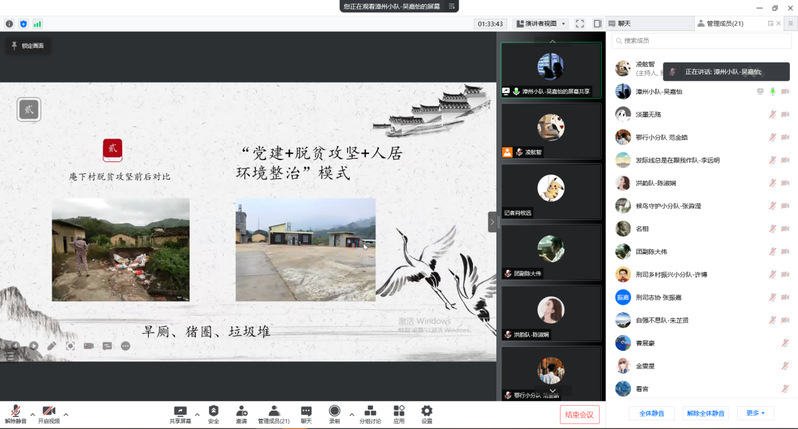Open the 应用 apps panel
798x429 pixels.
399,410
